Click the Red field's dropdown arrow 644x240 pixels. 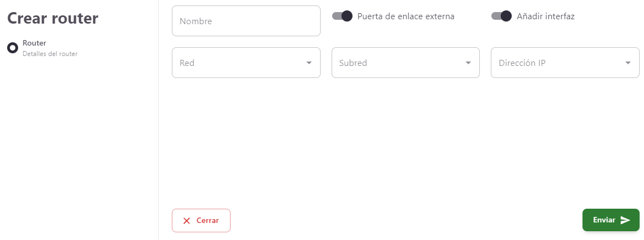tap(309, 63)
